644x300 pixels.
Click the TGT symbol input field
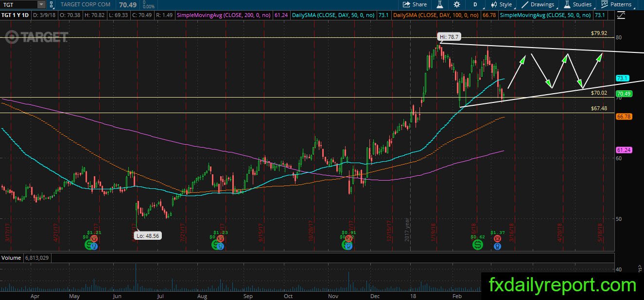point(19,4)
